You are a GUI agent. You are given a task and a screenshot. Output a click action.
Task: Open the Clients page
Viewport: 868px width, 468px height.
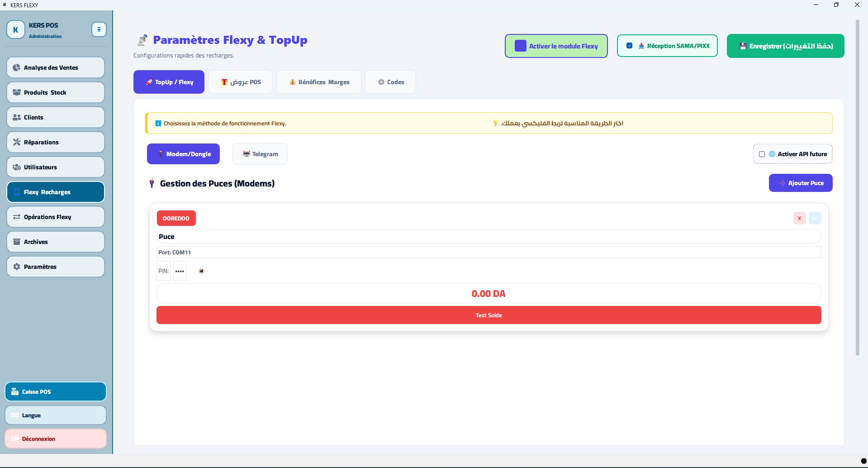coord(56,117)
